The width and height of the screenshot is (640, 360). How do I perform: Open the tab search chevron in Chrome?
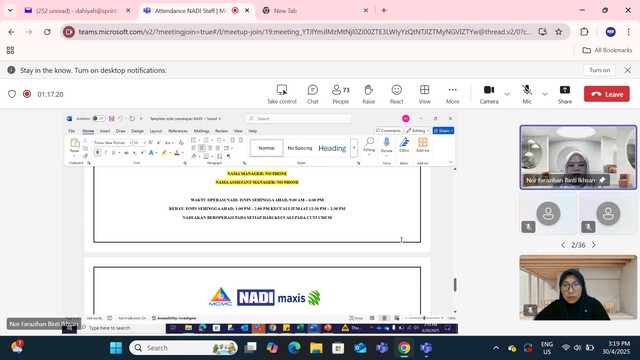coord(10,11)
